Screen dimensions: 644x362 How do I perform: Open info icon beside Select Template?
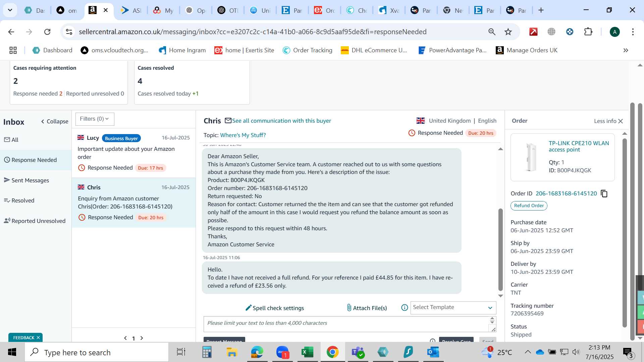(x=405, y=308)
